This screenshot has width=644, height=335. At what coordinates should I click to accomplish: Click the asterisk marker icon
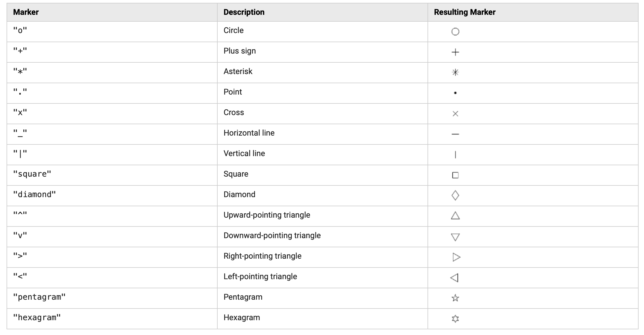click(455, 72)
